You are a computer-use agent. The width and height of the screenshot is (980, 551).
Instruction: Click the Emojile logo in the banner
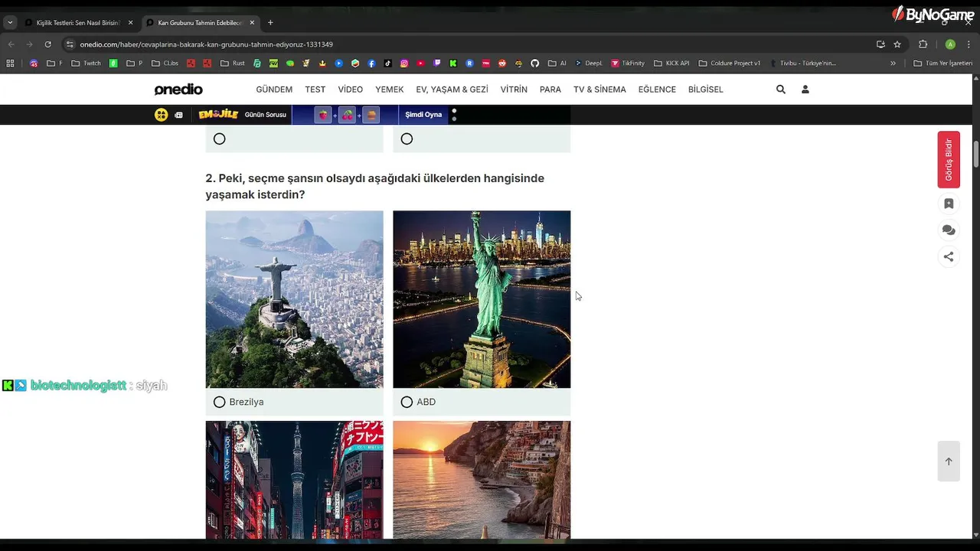pyautogui.click(x=218, y=115)
